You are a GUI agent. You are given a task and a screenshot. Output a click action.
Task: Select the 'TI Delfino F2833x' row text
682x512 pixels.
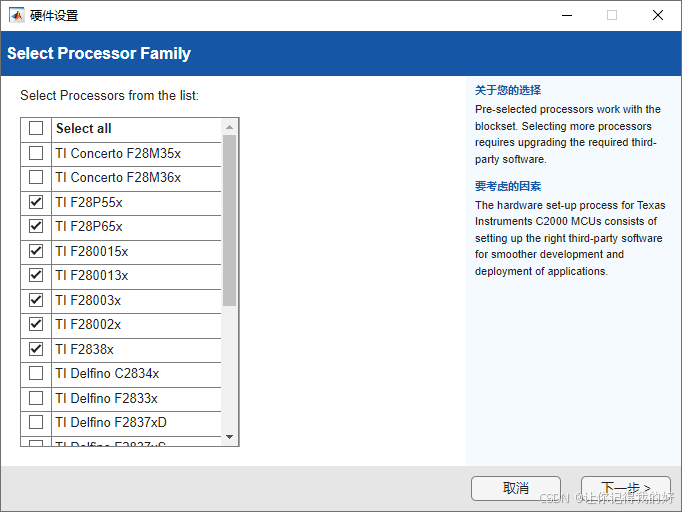106,398
